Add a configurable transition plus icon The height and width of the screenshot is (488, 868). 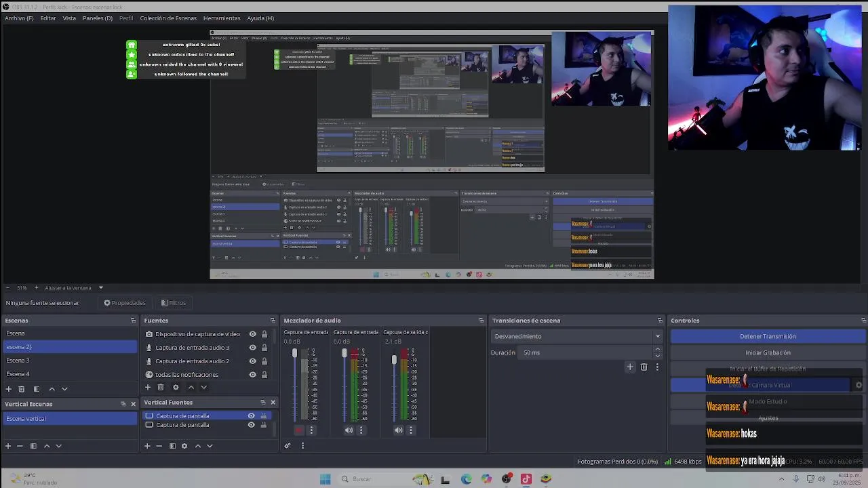click(x=630, y=367)
